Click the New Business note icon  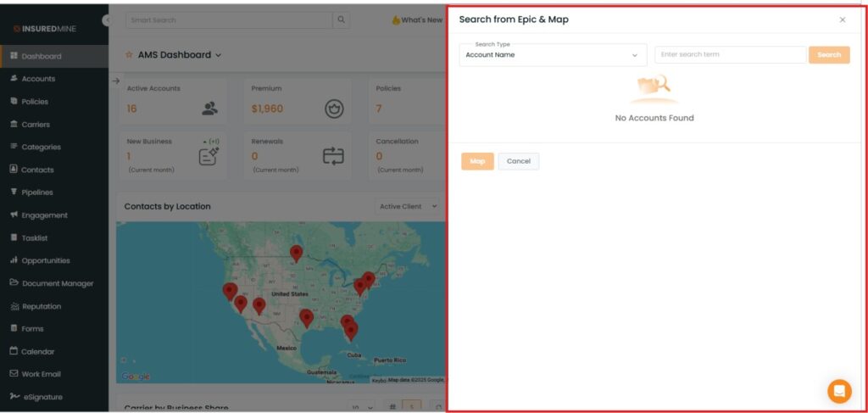click(209, 157)
